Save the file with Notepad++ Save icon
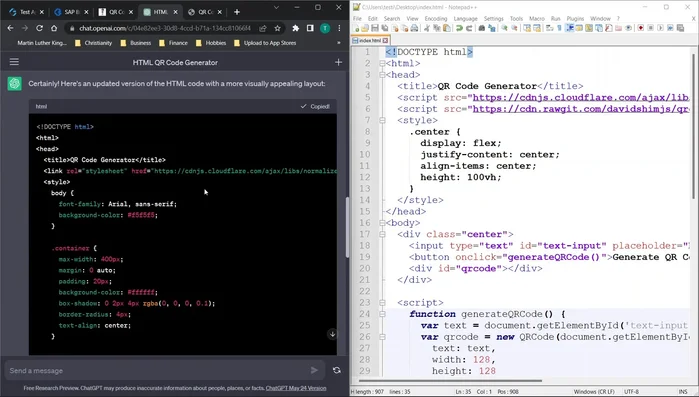The image size is (699, 397). pyautogui.click(x=375, y=28)
